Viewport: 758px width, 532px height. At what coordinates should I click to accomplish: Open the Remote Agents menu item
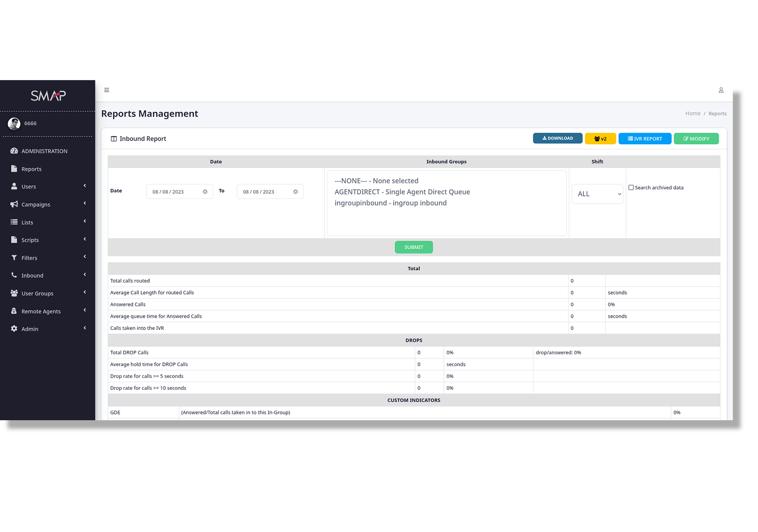41,311
